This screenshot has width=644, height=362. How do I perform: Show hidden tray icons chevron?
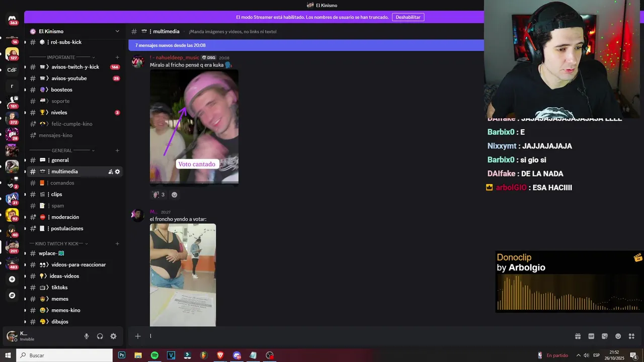click(578, 355)
